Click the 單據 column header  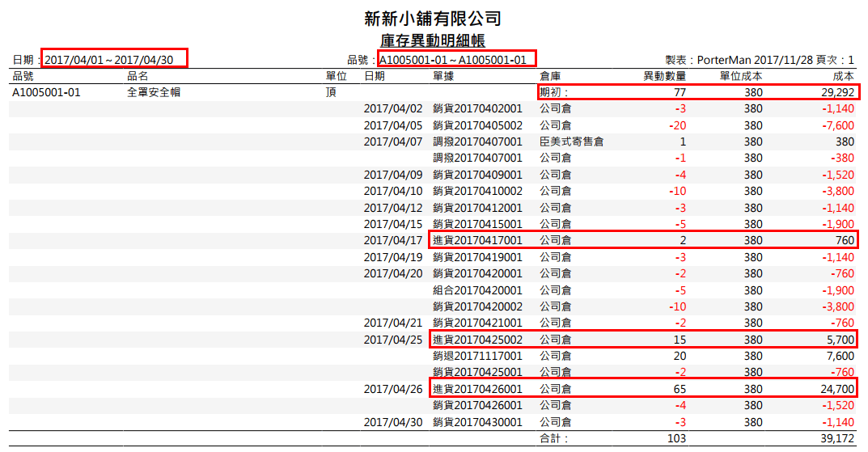(x=443, y=76)
